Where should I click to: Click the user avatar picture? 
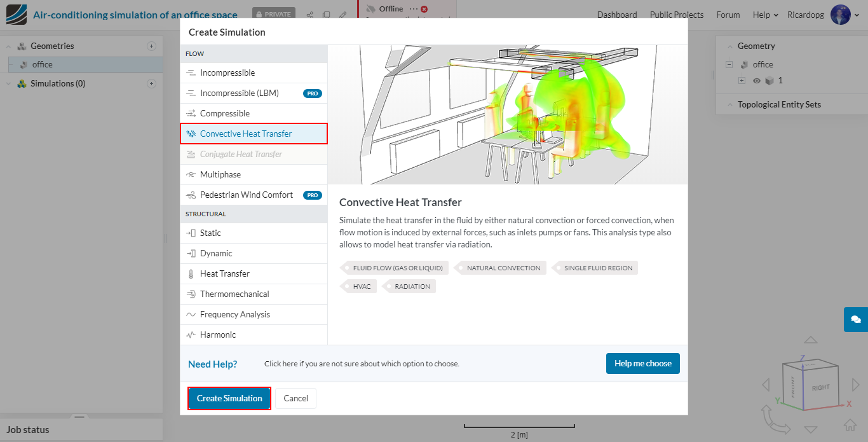tap(840, 15)
